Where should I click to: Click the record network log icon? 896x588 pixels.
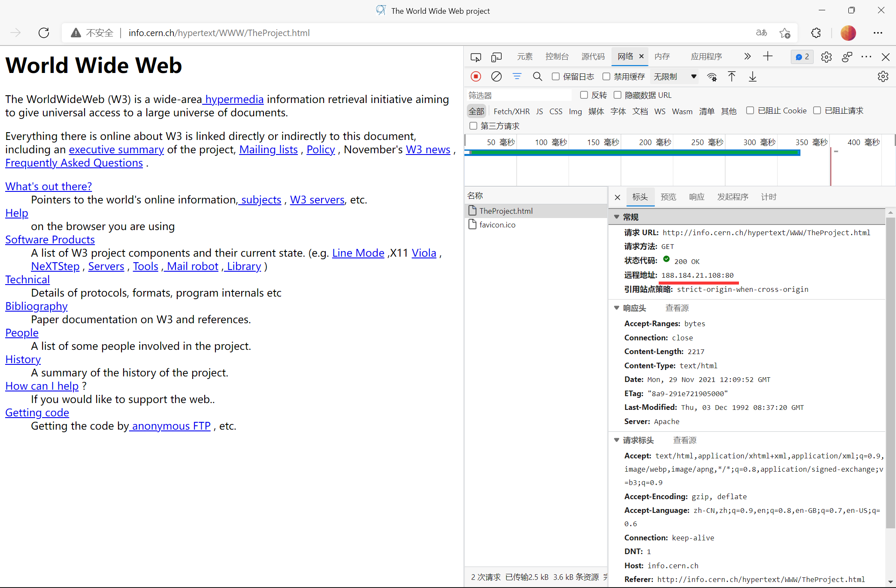coord(475,76)
